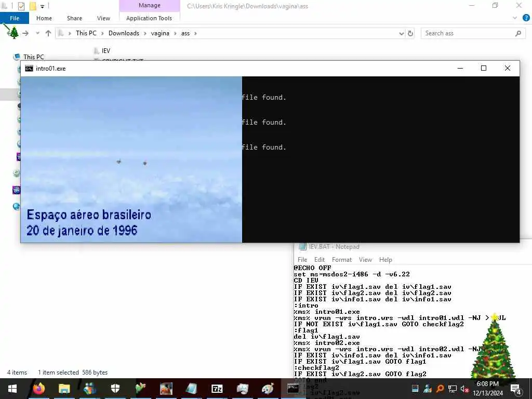The width and height of the screenshot is (532, 399).
Task: Click the intro01.exe window title icon
Action: pyautogui.click(x=29, y=69)
